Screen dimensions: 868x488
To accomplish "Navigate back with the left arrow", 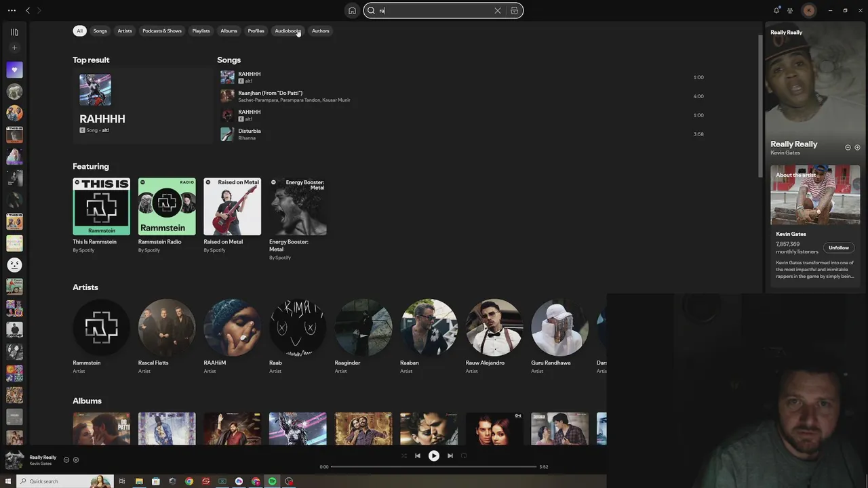I will [x=28, y=10].
